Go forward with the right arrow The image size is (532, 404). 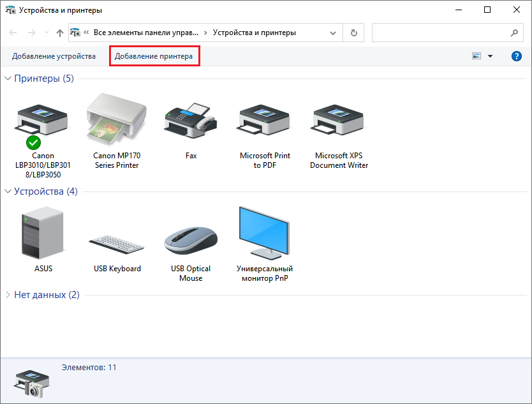click(x=31, y=33)
